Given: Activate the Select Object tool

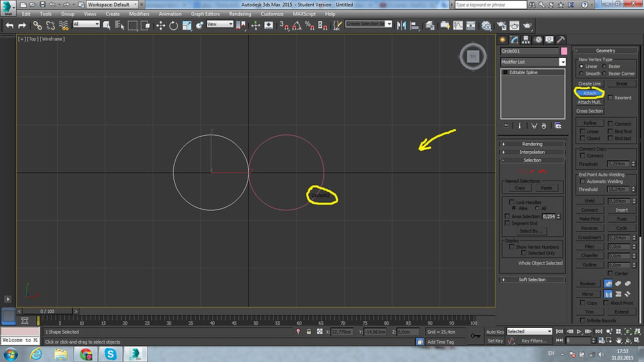Looking at the screenshot, I should (x=106, y=26).
